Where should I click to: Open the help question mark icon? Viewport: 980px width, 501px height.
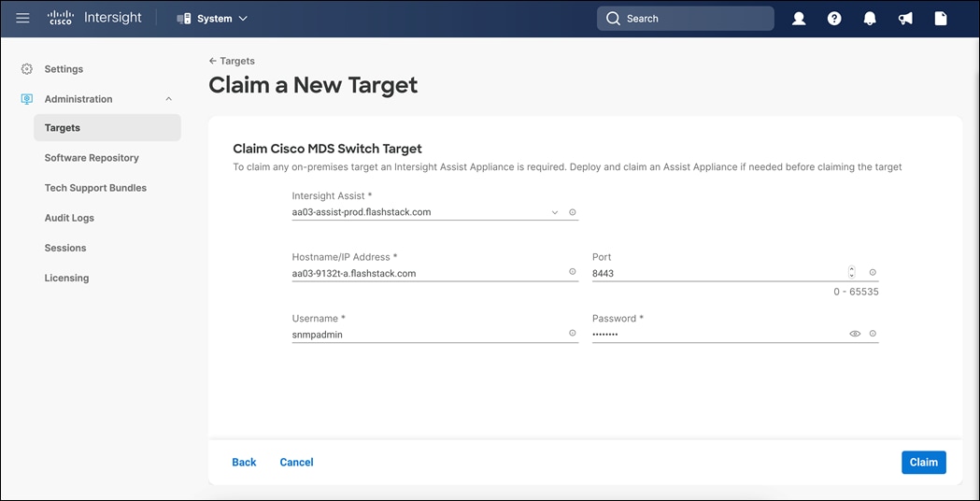[834, 19]
